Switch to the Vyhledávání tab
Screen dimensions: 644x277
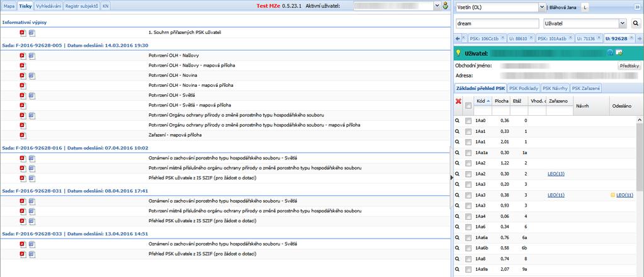tap(48, 6)
